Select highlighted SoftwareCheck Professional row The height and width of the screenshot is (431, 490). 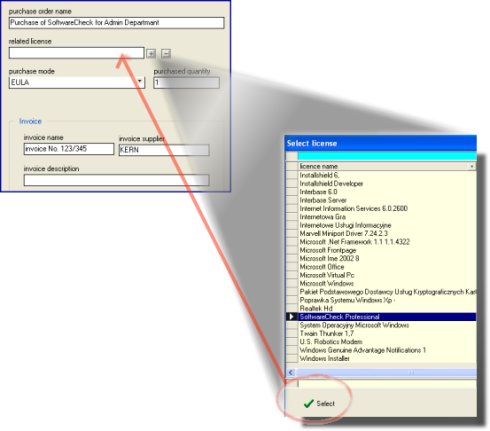387,317
